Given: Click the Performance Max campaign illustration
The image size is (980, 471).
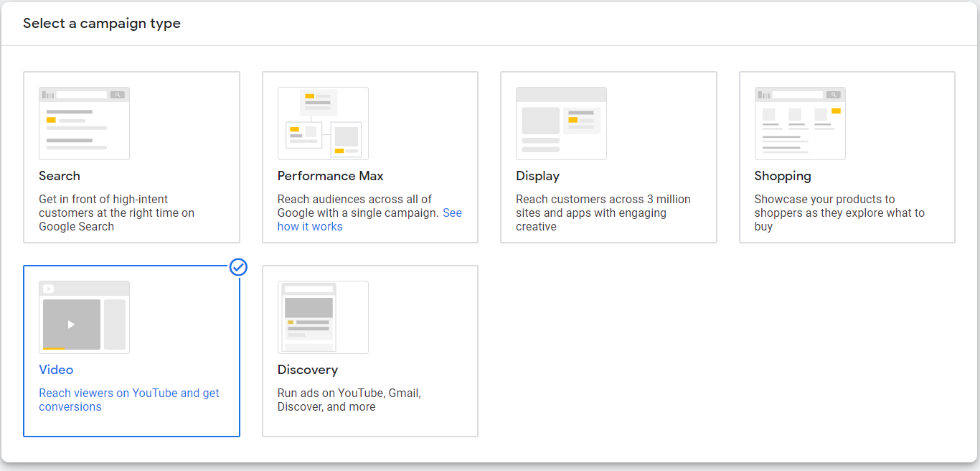Looking at the screenshot, I should [323, 123].
